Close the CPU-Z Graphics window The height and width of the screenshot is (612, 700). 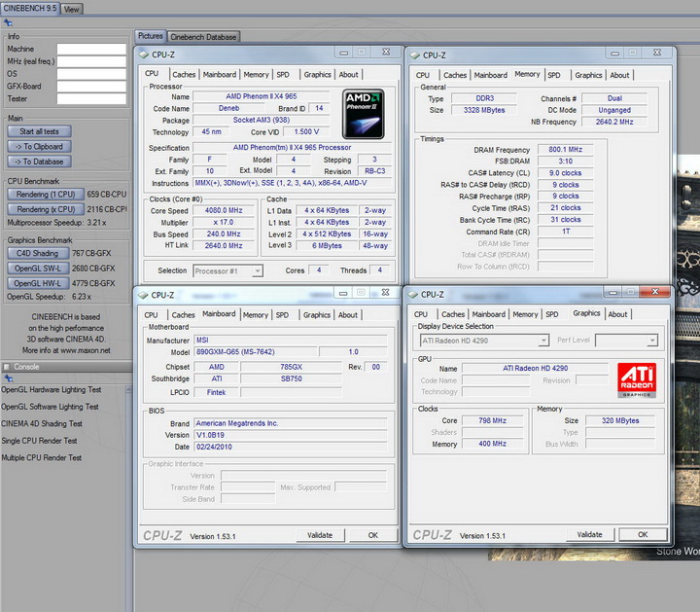tap(655, 293)
